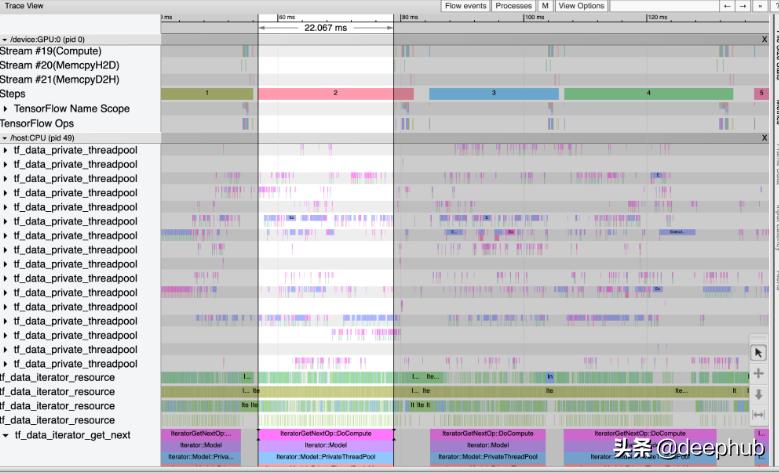Close the /device:GPU:0 process section with X

pyautogui.click(x=765, y=39)
